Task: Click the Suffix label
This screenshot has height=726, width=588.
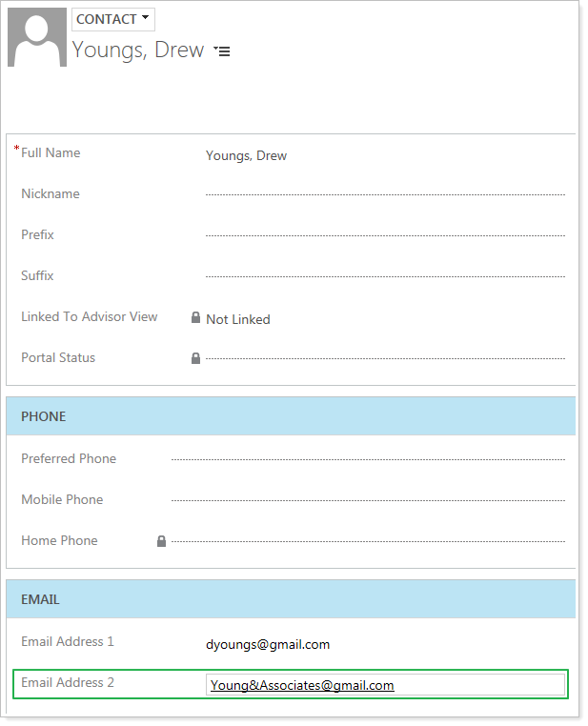Action: pyautogui.click(x=37, y=275)
